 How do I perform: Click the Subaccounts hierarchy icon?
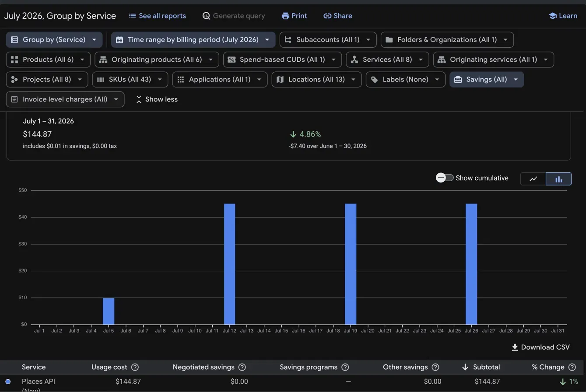coord(288,40)
